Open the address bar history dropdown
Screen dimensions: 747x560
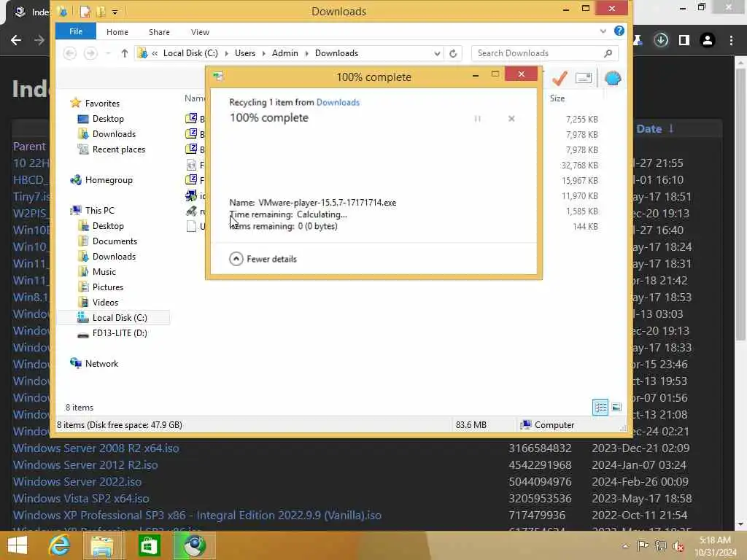click(x=437, y=53)
